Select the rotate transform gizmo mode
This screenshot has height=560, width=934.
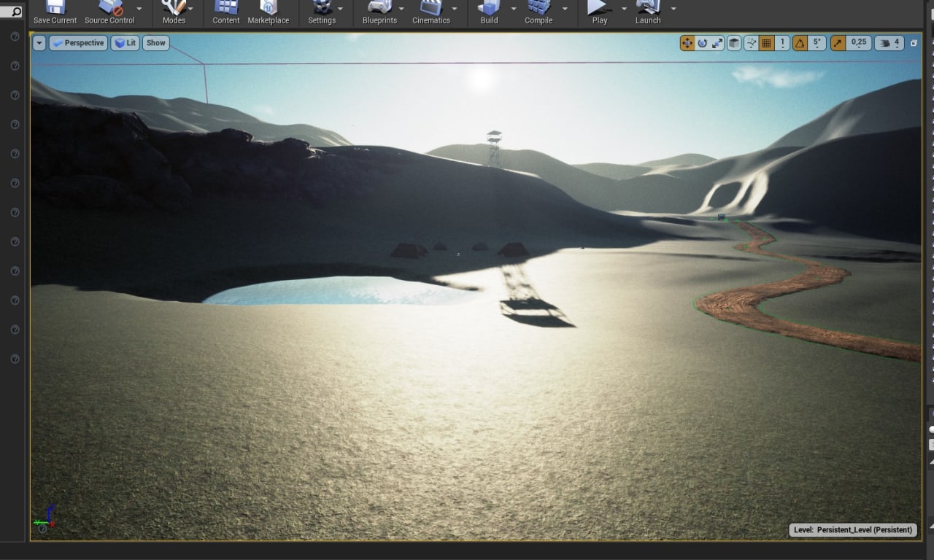(x=703, y=43)
